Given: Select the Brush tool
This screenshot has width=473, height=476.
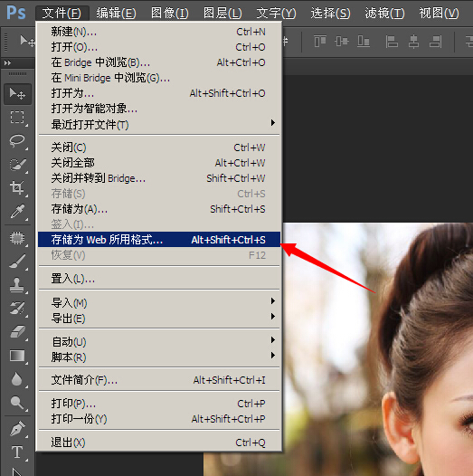Looking at the screenshot, I should [x=17, y=261].
